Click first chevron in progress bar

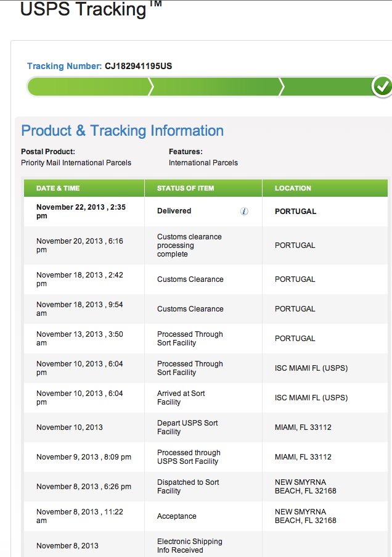[151, 87]
